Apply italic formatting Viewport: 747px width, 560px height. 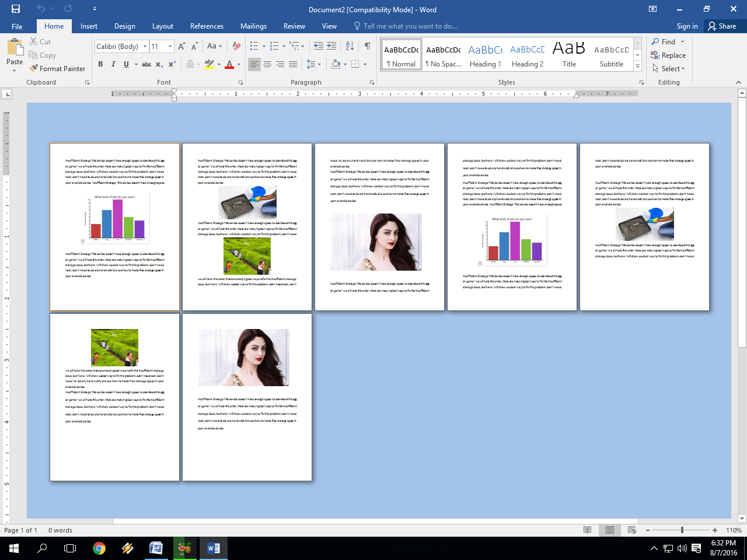click(x=113, y=64)
